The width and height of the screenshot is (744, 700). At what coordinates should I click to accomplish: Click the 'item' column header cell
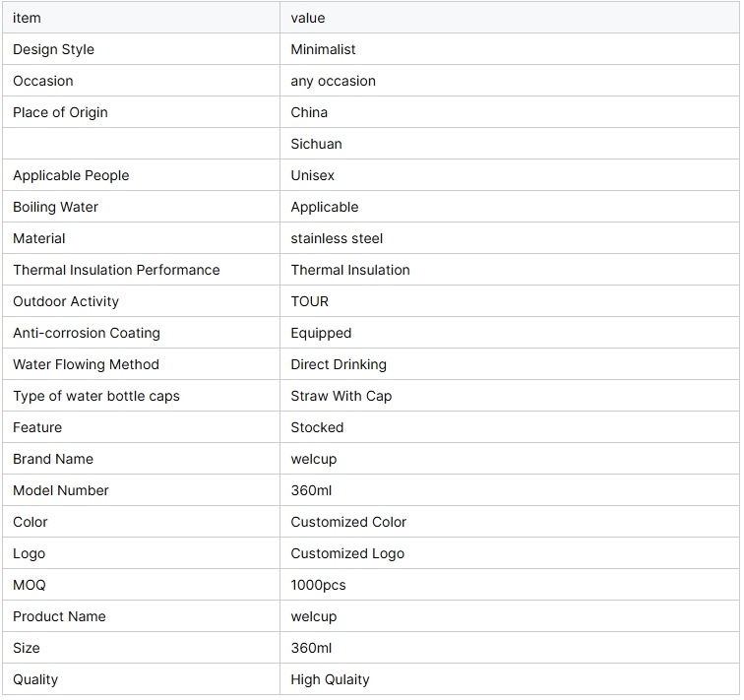142,18
